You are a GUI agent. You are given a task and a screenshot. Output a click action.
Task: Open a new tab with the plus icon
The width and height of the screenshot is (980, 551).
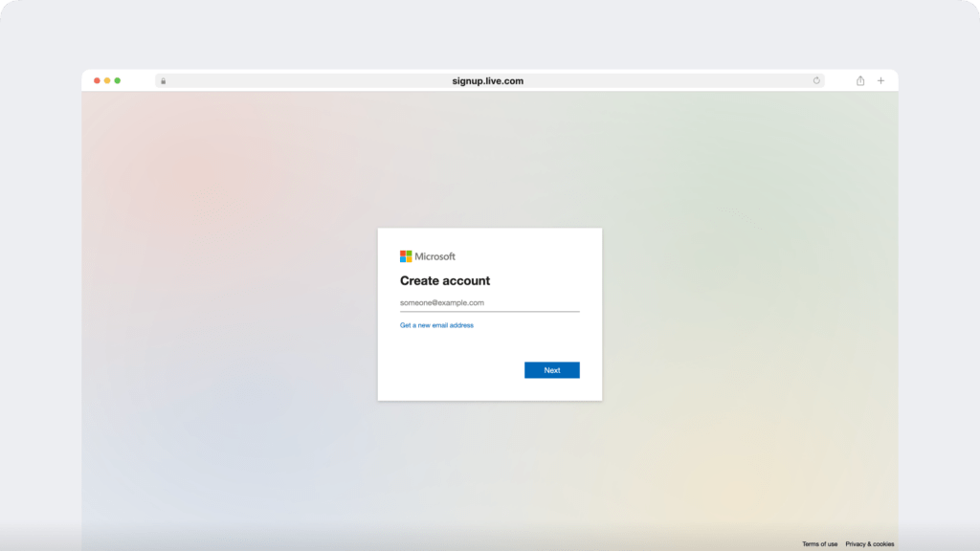pyautogui.click(x=880, y=80)
